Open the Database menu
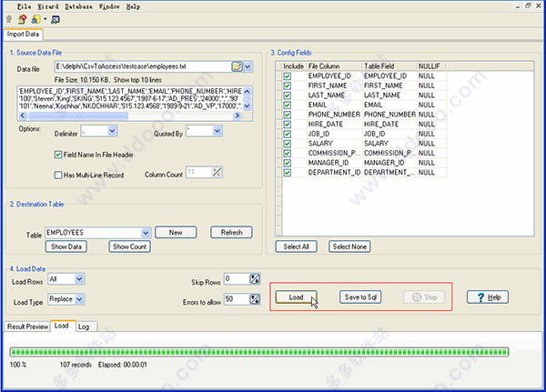546x392 pixels. [x=78, y=6]
